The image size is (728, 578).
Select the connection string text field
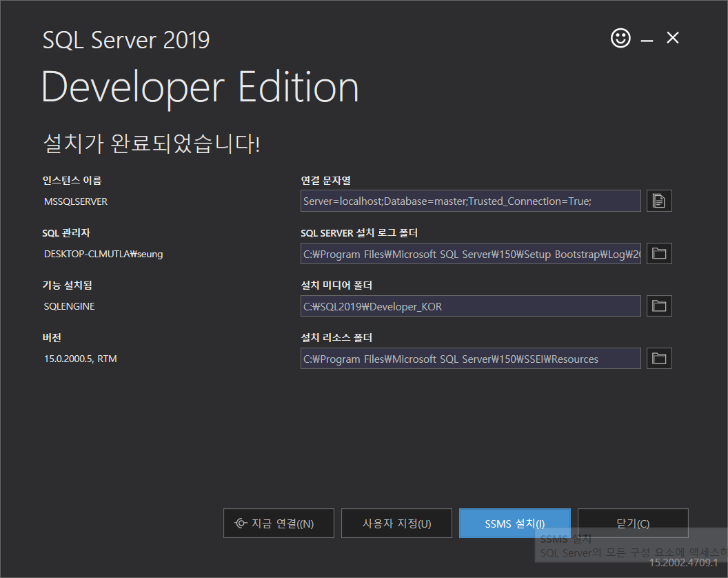[x=471, y=201]
